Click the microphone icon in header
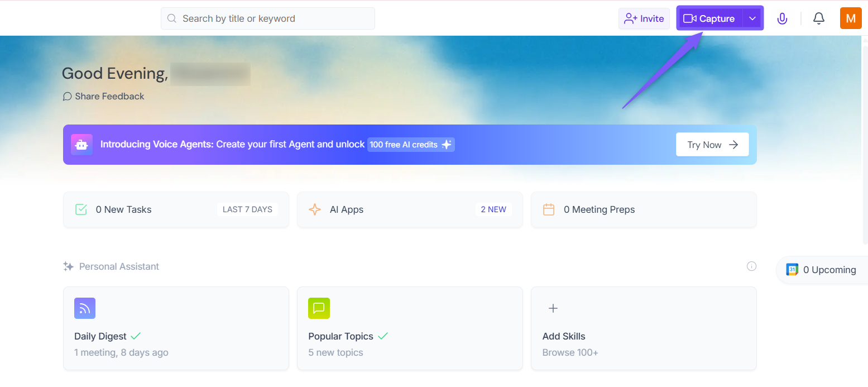The image size is (868, 387). coord(782,18)
